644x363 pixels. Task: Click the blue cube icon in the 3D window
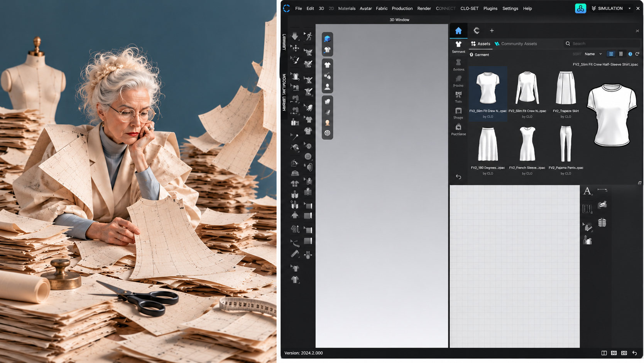pyautogui.click(x=327, y=39)
